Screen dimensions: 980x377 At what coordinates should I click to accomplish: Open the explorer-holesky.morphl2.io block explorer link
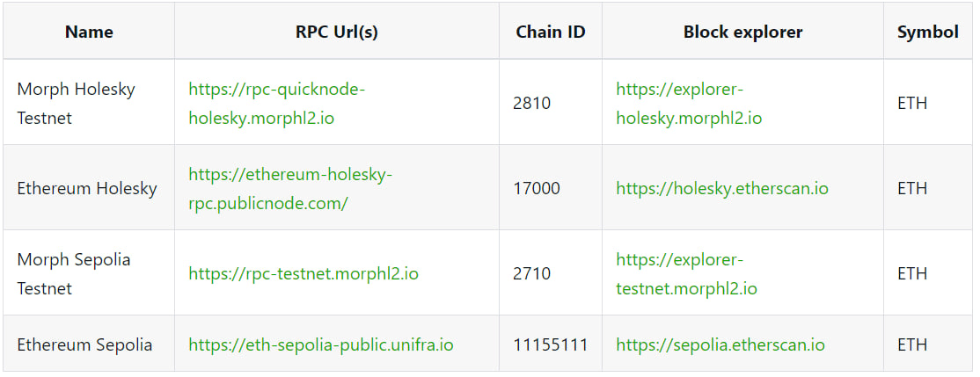pos(689,103)
